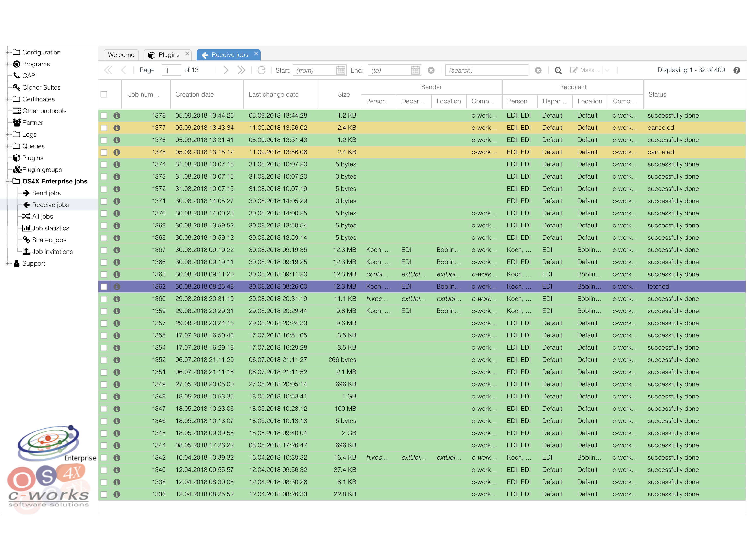The image size is (747, 560).
Task: Click into the search box
Action: click(x=487, y=70)
